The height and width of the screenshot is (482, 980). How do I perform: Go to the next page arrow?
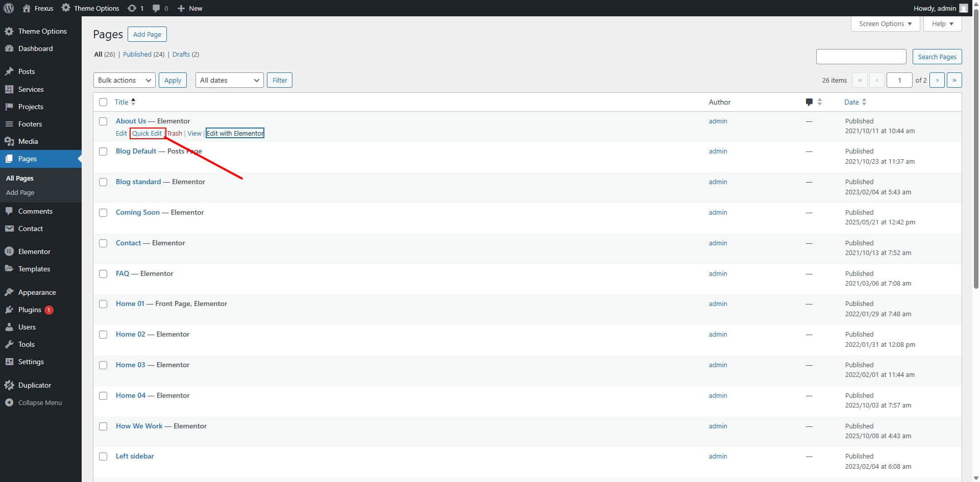tap(937, 80)
